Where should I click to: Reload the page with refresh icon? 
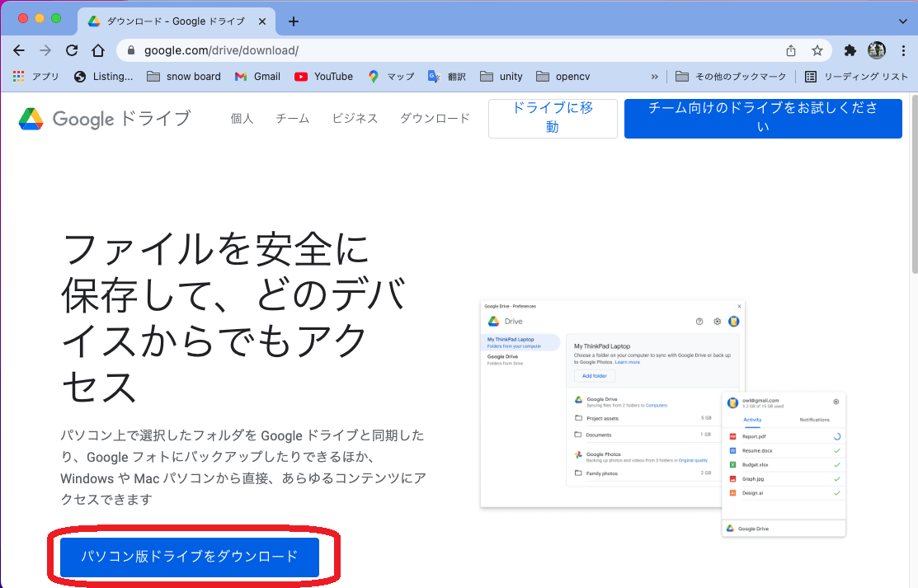72,50
